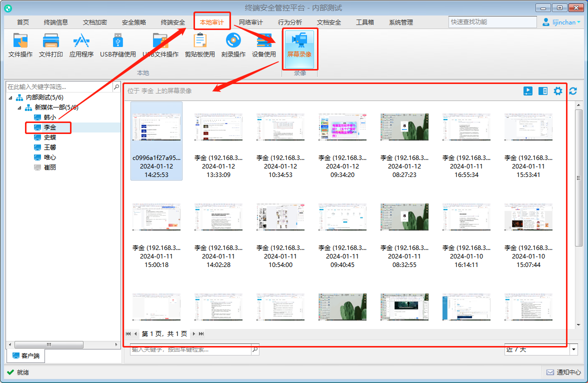Click the play recording icon in panel header
The width and height of the screenshot is (588, 383).
pyautogui.click(x=527, y=91)
